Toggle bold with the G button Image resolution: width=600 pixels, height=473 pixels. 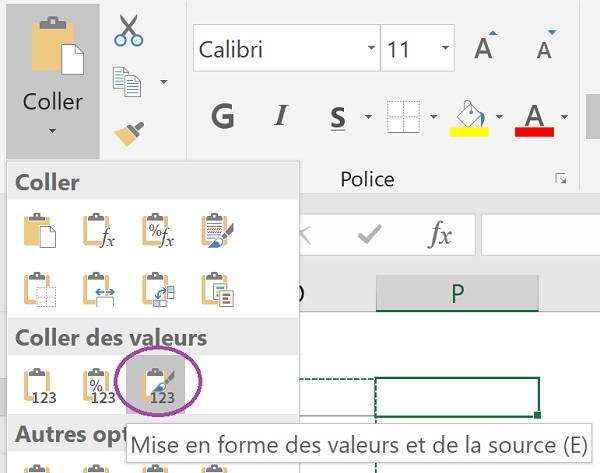pos(223,116)
